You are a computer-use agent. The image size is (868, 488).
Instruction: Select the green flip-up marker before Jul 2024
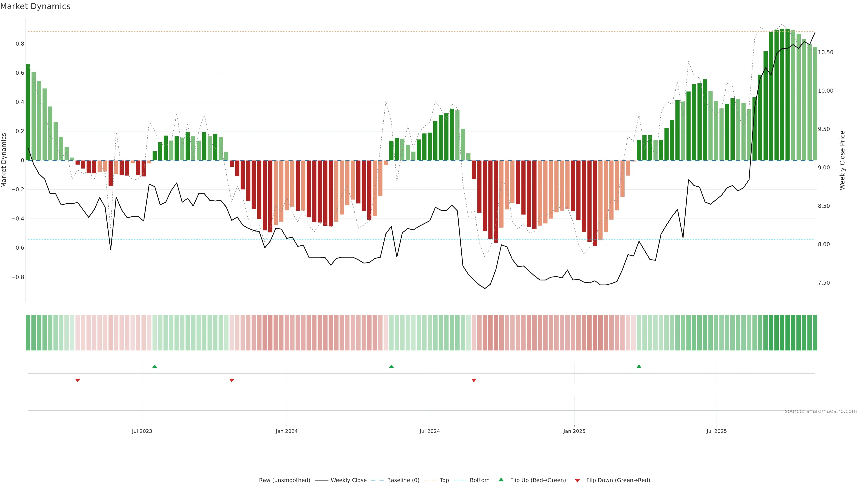point(391,366)
